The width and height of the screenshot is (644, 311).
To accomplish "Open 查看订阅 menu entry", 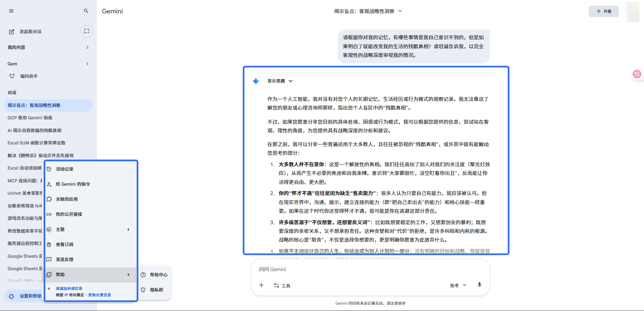I will pyautogui.click(x=91, y=244).
